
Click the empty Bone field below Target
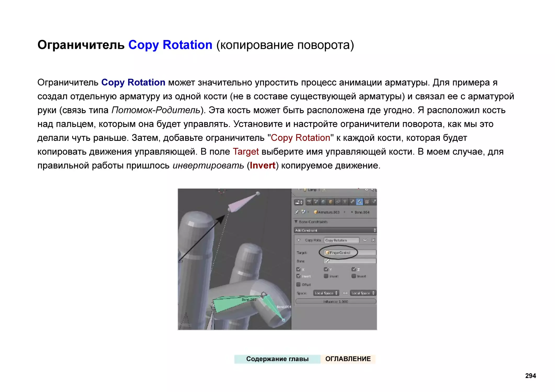350,261
